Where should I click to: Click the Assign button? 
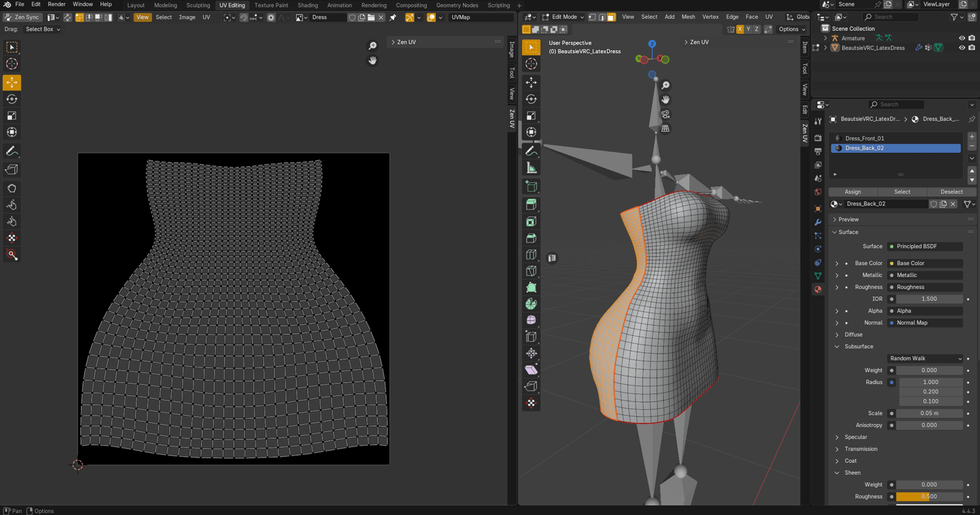click(853, 191)
